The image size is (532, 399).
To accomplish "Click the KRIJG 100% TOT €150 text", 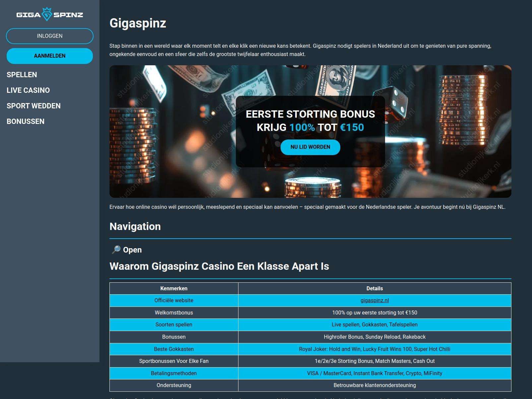I will (x=310, y=127).
